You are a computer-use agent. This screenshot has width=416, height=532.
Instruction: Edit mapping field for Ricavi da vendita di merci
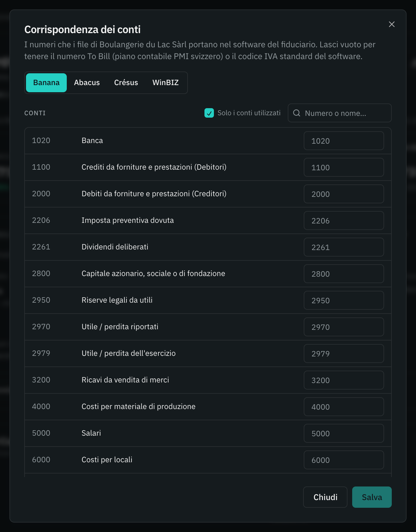click(344, 380)
